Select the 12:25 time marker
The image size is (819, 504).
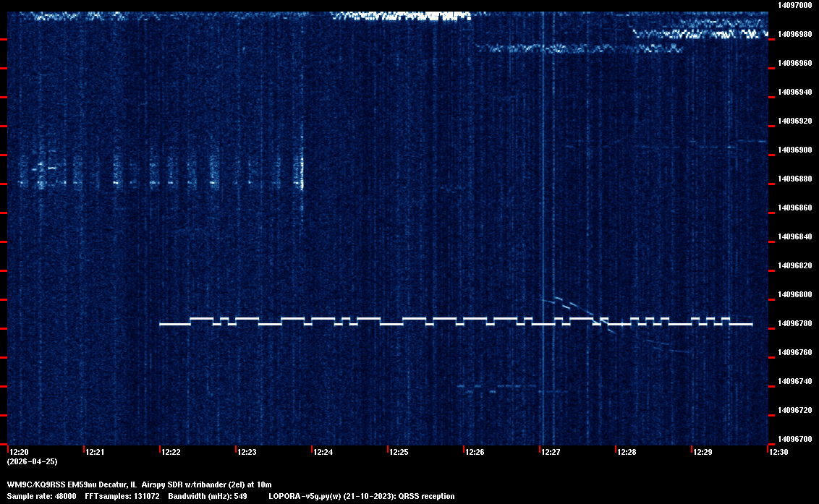399,453
